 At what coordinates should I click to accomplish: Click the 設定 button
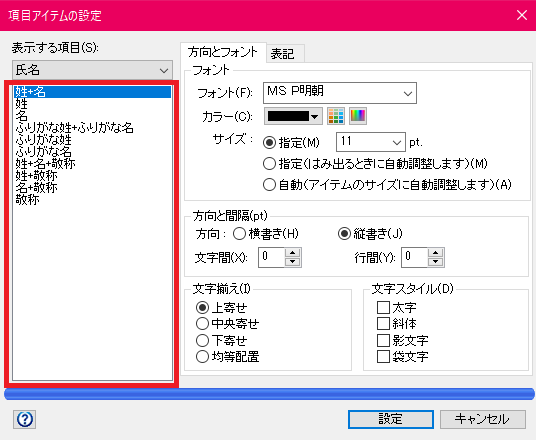[x=391, y=419]
